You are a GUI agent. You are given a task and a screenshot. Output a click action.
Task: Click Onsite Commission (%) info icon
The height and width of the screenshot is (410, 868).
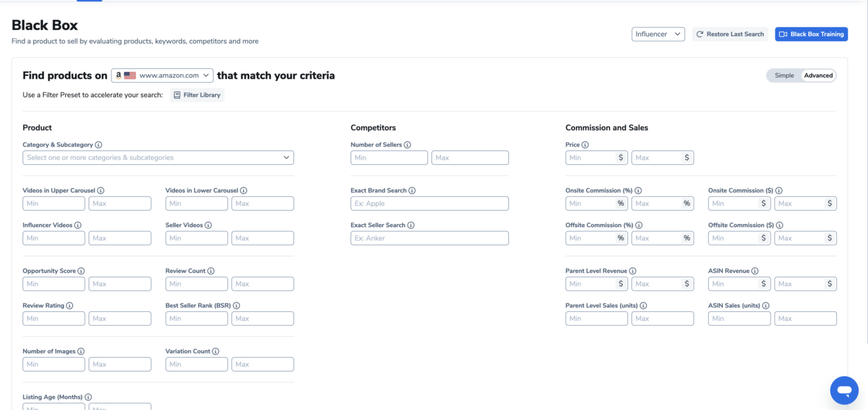(x=638, y=191)
